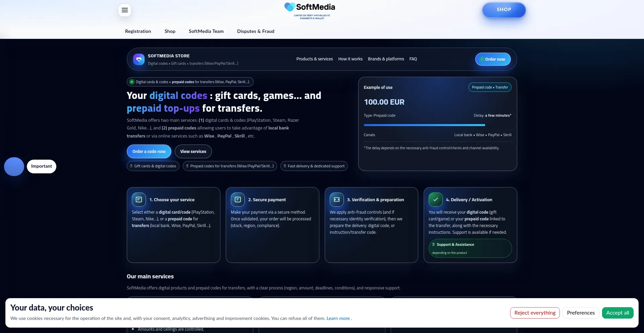Click the SoftMedia logo

point(310,11)
